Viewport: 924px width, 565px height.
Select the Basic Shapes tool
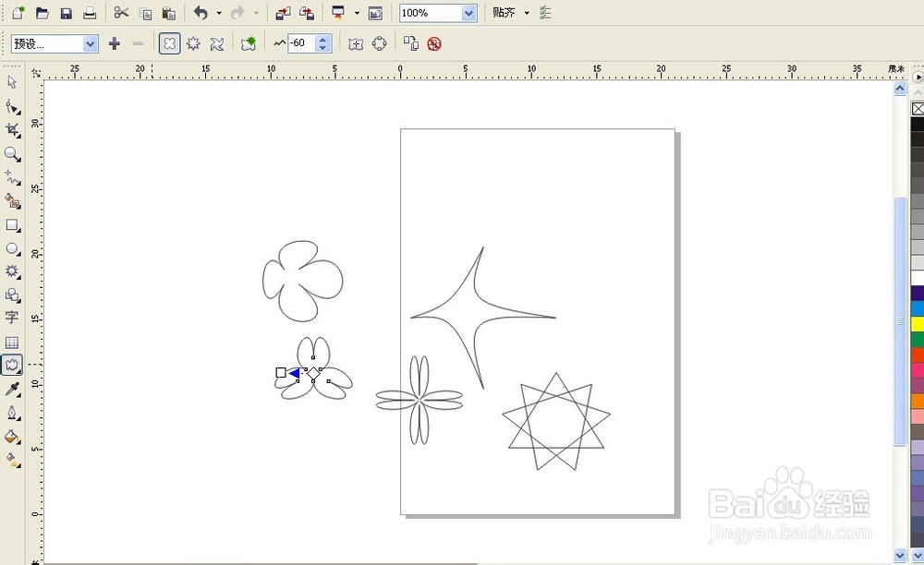[x=12, y=295]
